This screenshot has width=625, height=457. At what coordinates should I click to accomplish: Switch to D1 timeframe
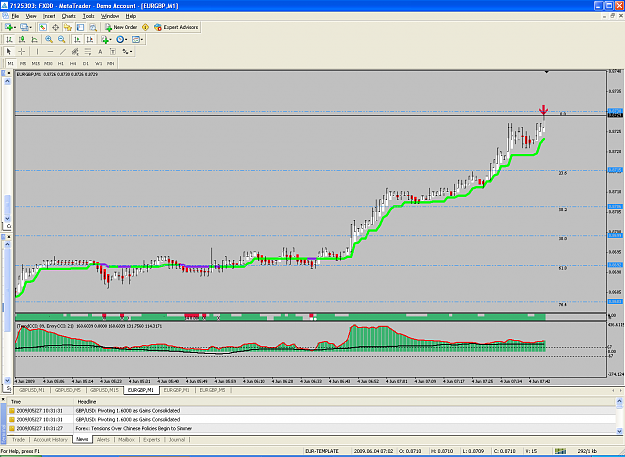pyautogui.click(x=86, y=63)
